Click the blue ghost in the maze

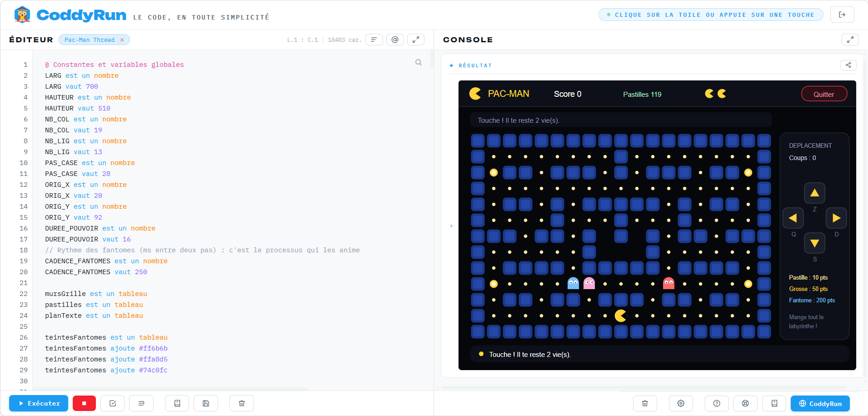point(574,283)
